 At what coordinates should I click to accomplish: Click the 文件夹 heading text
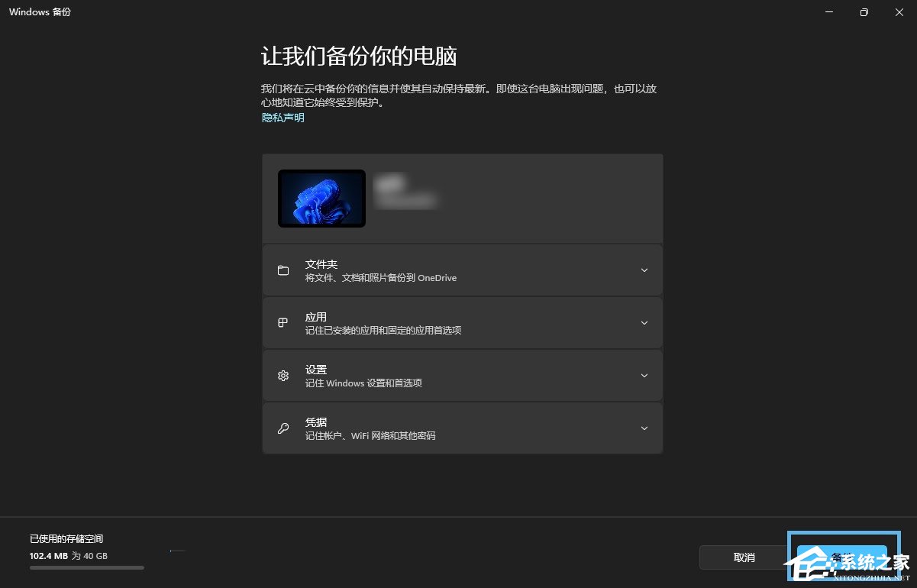click(x=321, y=264)
